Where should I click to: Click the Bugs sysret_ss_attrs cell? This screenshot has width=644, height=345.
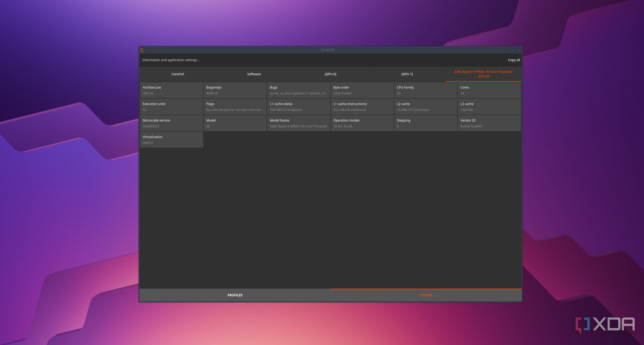point(299,90)
